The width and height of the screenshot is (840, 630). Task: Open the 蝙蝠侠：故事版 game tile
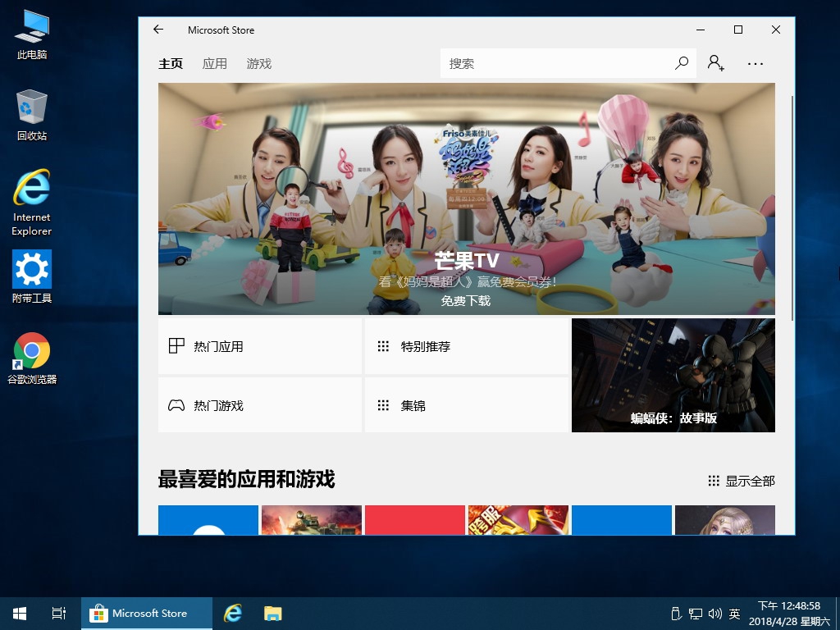673,376
